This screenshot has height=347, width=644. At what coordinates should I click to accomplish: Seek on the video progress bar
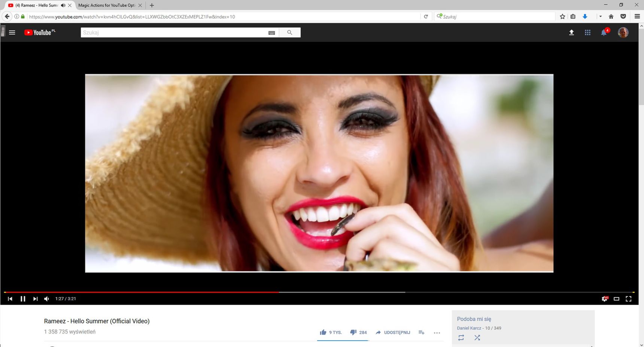point(319,292)
